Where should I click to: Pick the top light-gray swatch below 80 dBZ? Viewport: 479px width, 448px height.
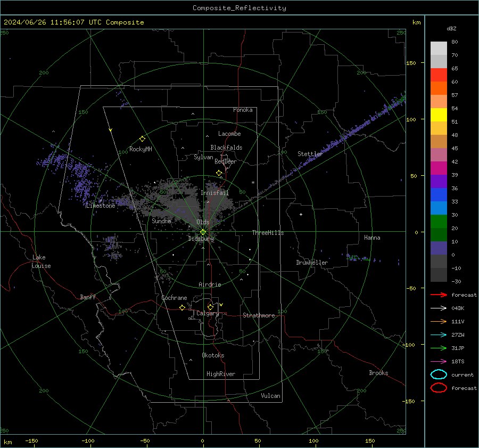pyautogui.click(x=439, y=48)
